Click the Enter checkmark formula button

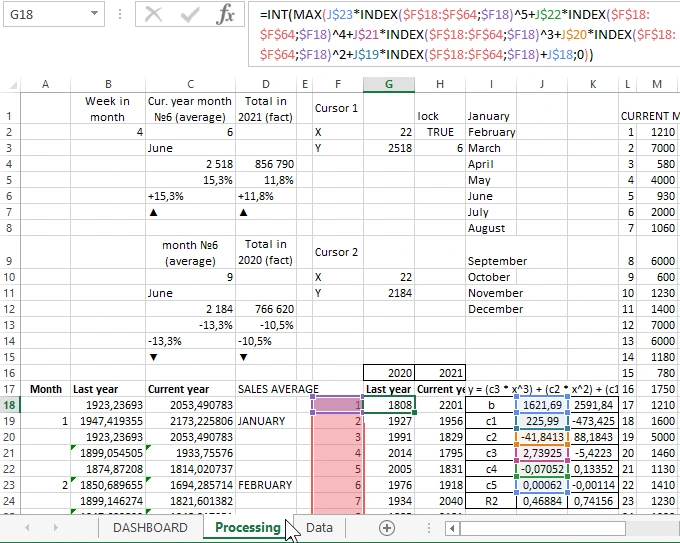click(x=190, y=15)
